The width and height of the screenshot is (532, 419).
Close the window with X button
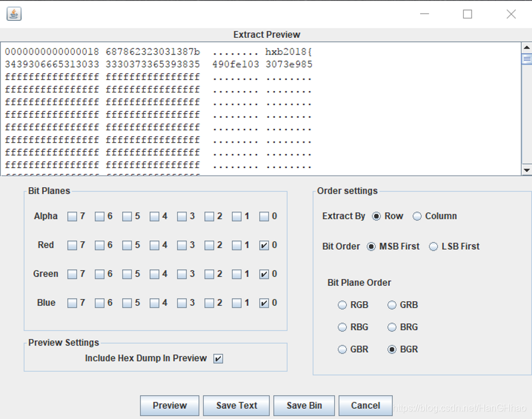pos(511,14)
